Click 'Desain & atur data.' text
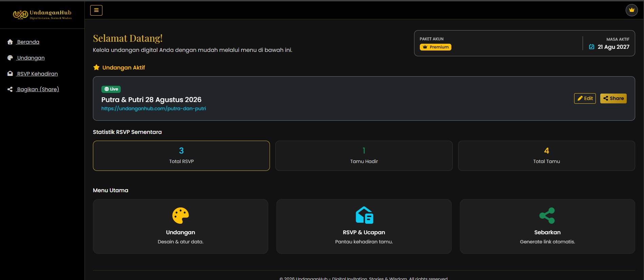Viewport: 644px width, 280px height. click(180, 242)
